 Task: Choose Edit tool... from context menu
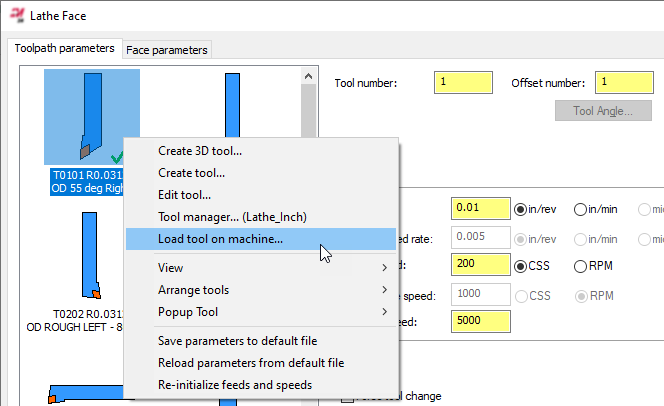tap(262, 195)
